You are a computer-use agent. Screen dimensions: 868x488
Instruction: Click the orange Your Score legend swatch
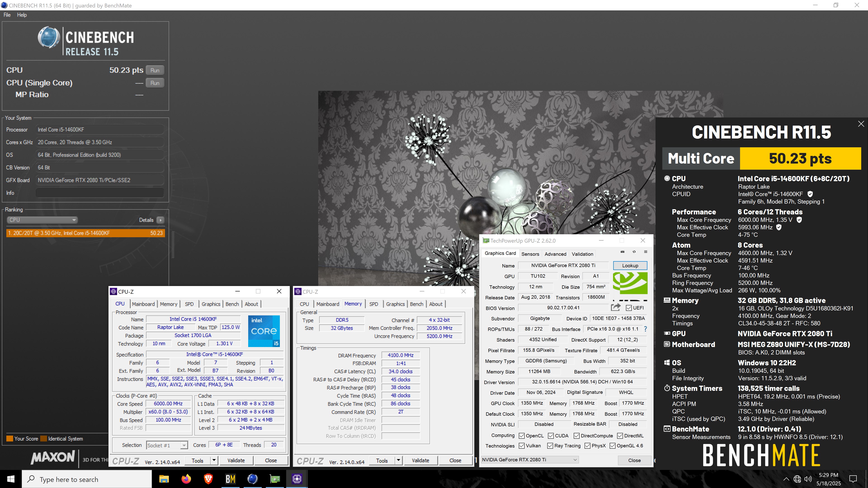tap(10, 439)
